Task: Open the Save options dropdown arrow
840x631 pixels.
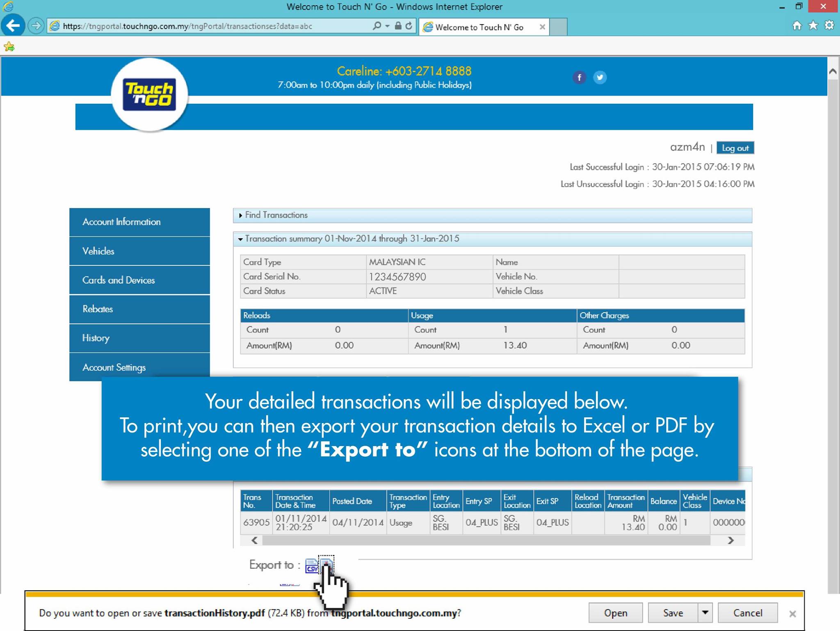Action: (705, 613)
